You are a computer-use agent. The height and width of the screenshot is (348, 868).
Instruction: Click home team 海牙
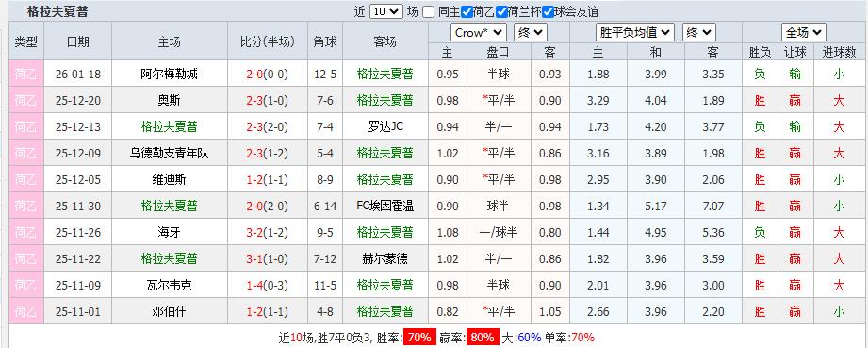[169, 232]
